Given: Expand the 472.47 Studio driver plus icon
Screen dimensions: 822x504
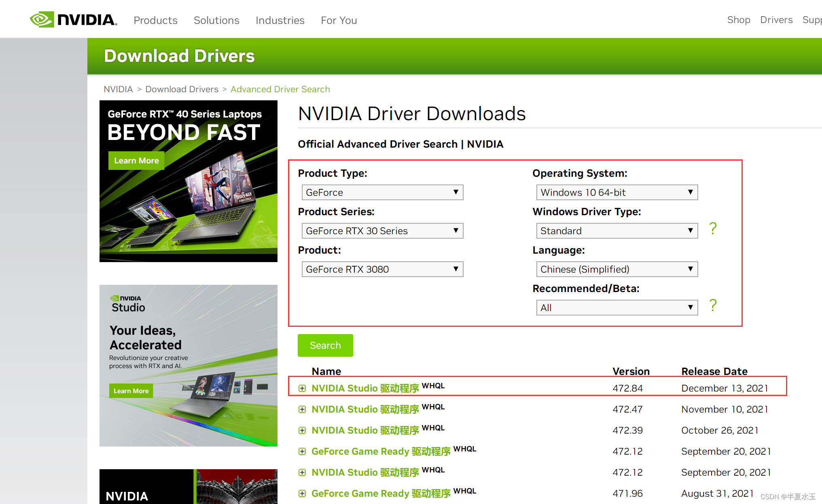Looking at the screenshot, I should pos(302,409).
